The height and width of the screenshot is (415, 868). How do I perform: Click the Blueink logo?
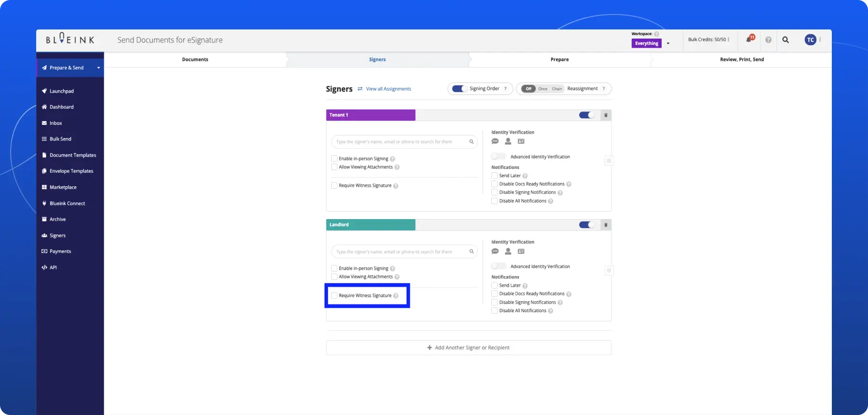click(70, 39)
